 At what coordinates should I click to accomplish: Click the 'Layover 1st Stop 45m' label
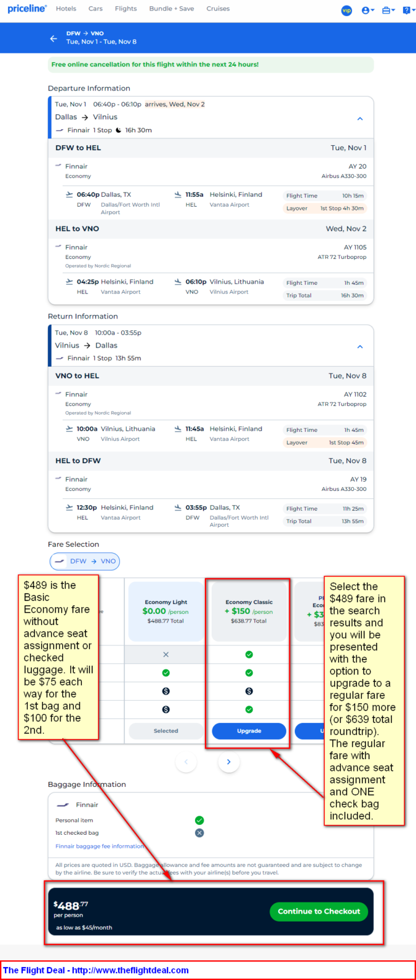point(325,443)
